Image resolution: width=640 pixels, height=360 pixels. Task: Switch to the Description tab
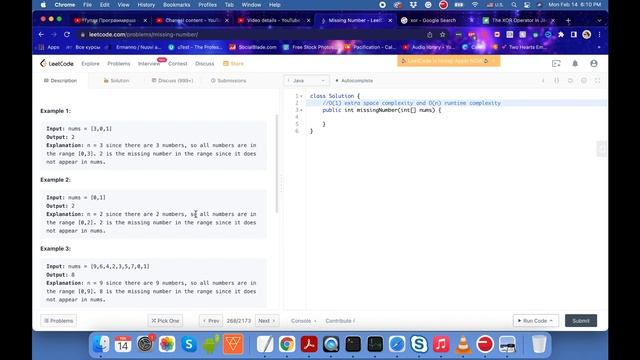point(60,80)
